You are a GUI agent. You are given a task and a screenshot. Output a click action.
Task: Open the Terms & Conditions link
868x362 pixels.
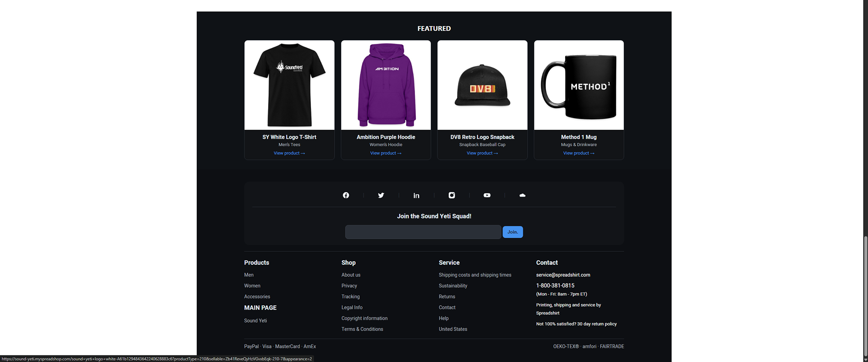[x=362, y=329]
